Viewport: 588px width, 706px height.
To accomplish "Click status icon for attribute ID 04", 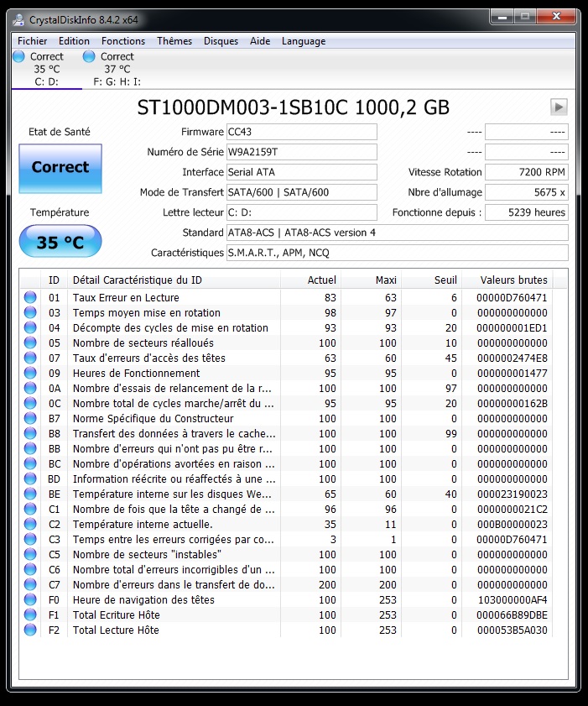I will (30, 327).
